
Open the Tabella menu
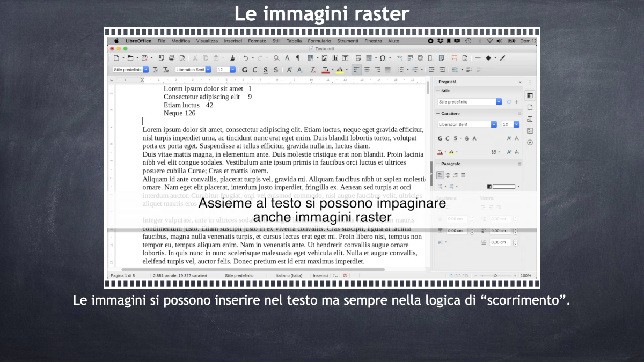(294, 41)
